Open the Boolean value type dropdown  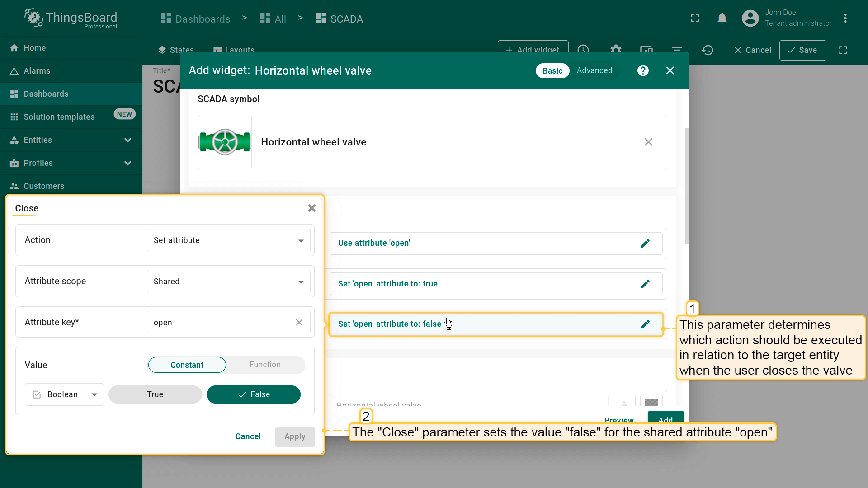[65, 394]
